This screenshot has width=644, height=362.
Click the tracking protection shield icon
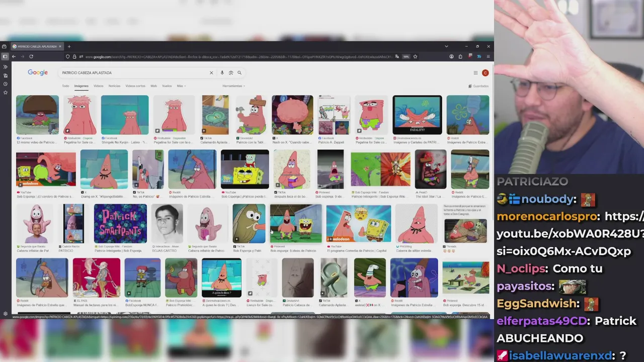pyautogui.click(x=68, y=57)
